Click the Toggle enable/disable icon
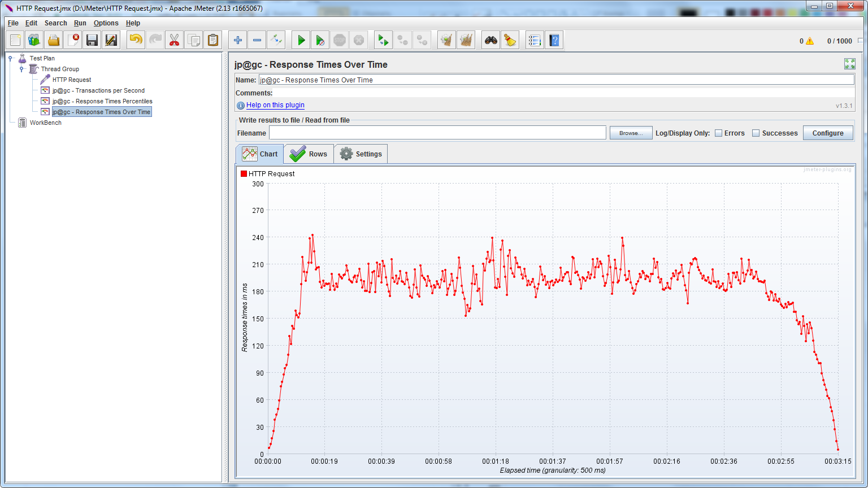This screenshot has width=868, height=488. tap(276, 40)
